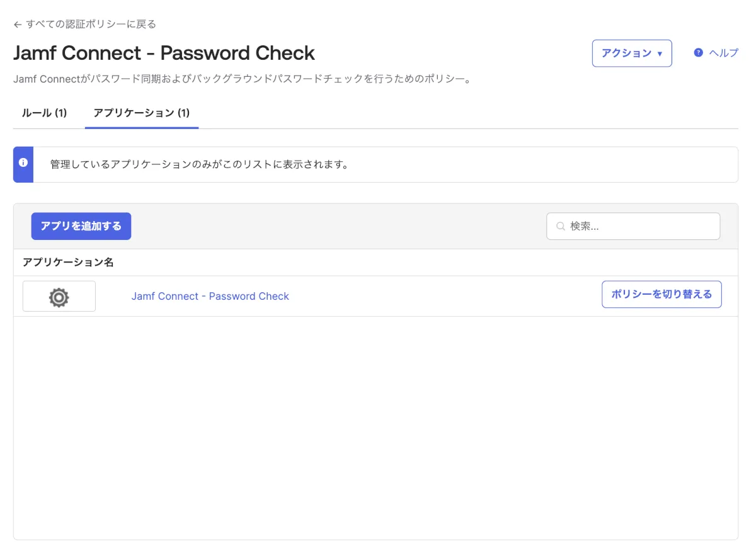The height and width of the screenshot is (551, 756).
Task: Switch to the ルール (1) tab
Action: point(44,113)
